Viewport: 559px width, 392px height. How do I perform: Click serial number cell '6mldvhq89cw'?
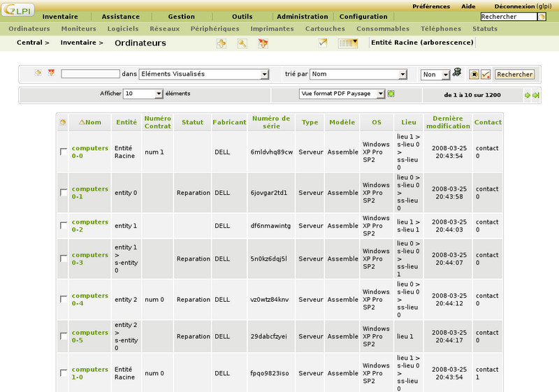(x=272, y=152)
